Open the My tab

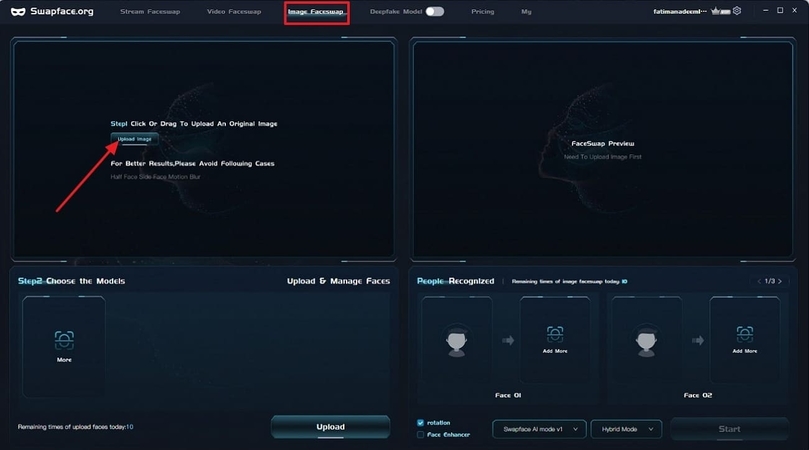coord(526,11)
